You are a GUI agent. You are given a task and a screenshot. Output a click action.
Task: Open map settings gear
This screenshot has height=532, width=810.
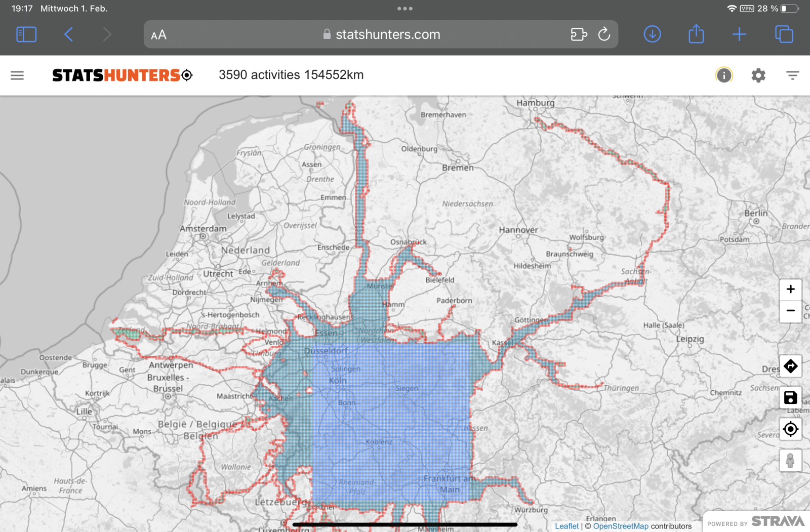[758, 75]
